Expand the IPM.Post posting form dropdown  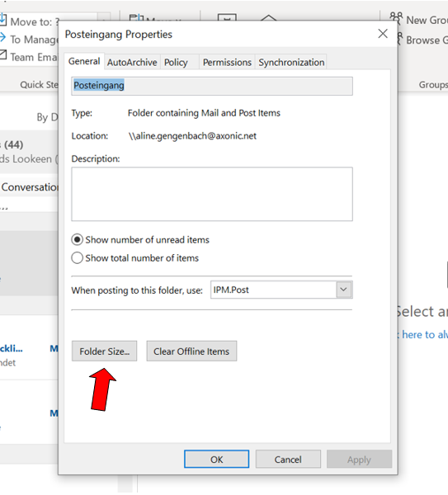[344, 290]
